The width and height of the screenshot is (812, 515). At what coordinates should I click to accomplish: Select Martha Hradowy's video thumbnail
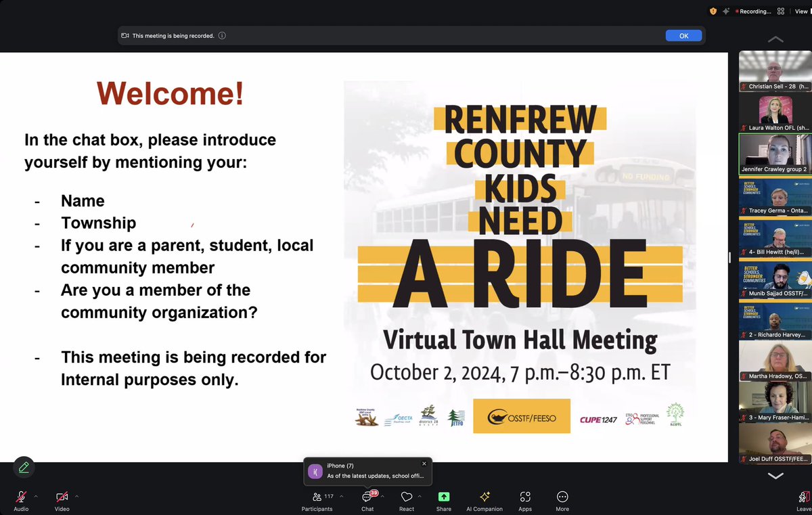(x=775, y=361)
